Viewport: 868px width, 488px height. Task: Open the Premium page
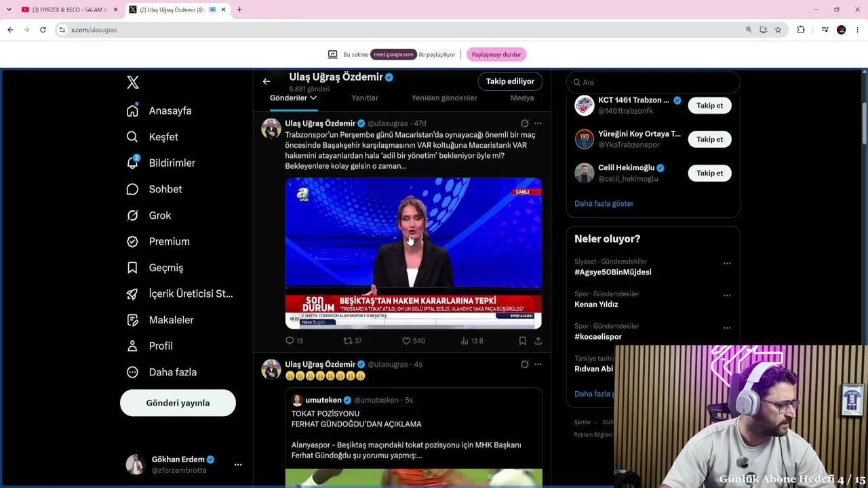coord(158,241)
